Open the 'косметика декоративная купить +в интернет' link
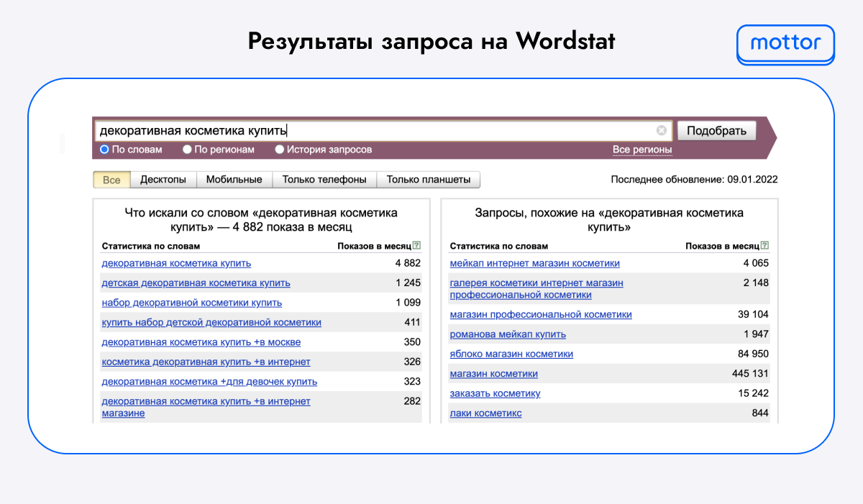 (x=206, y=362)
